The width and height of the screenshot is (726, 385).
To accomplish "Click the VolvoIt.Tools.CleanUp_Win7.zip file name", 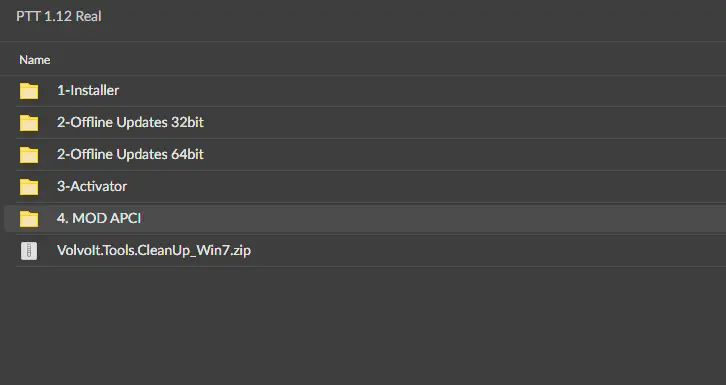I will point(154,250).
